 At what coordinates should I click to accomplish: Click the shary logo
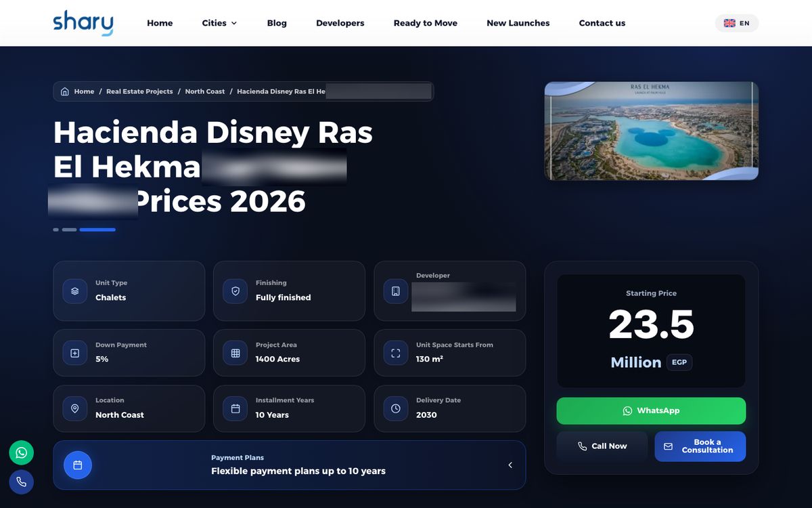click(x=83, y=23)
